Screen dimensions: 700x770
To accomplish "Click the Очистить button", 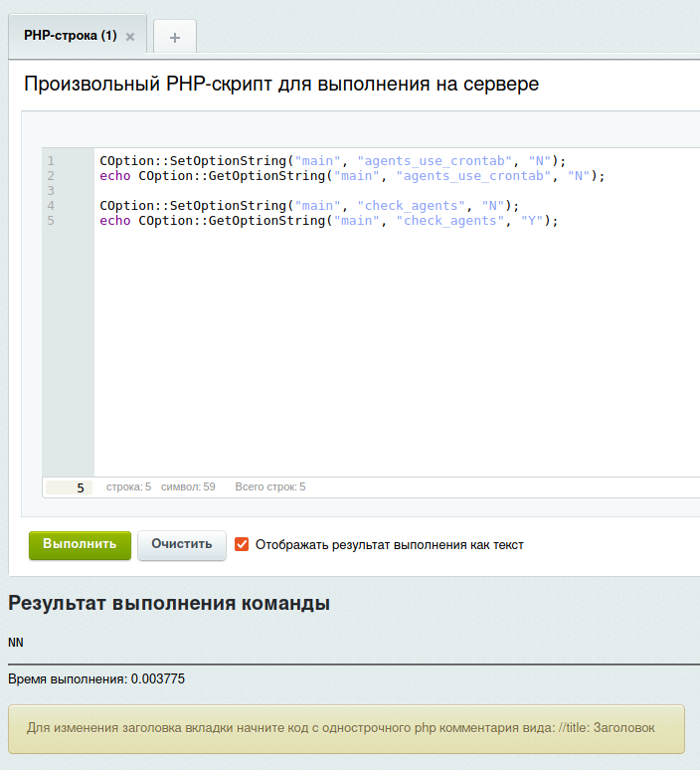I will point(182,545).
